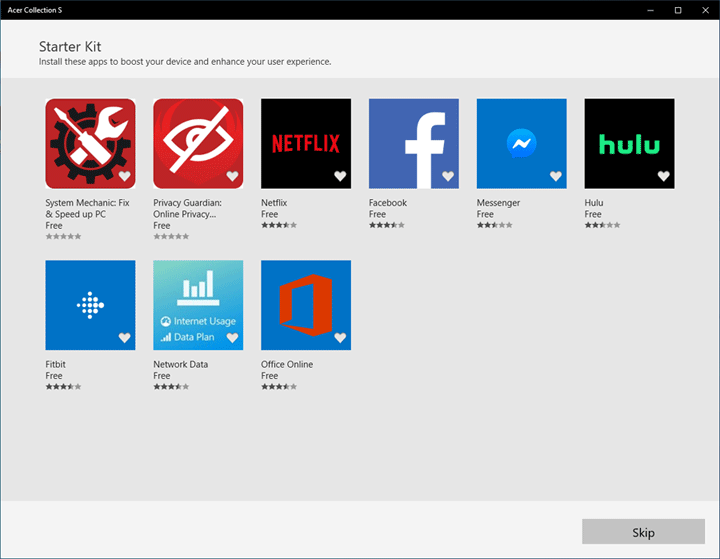This screenshot has height=559, width=720.
Task: Toggle the heart on Privacy Guardian tile
Action: pos(232,176)
